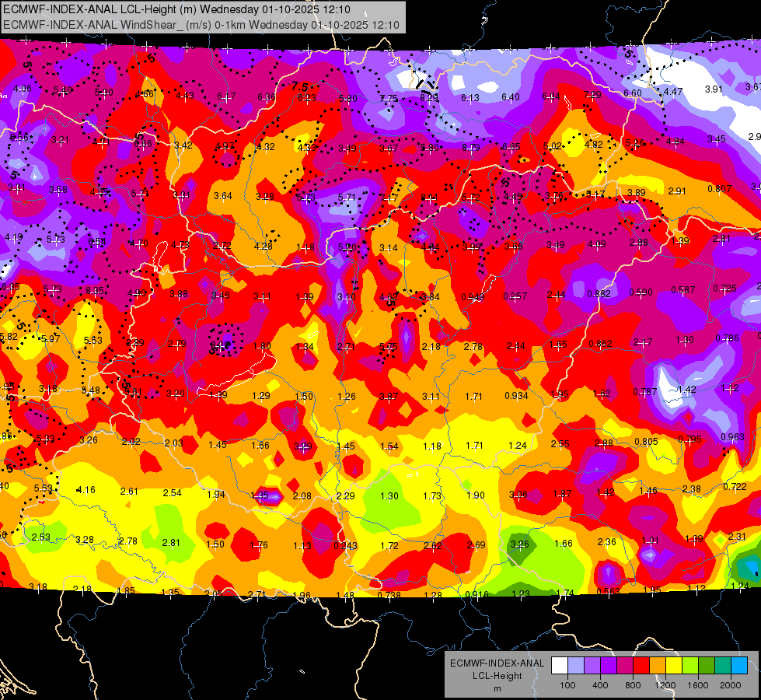Click the legend scale label 1200
Viewport: 761px width, 700px height.
(x=665, y=685)
